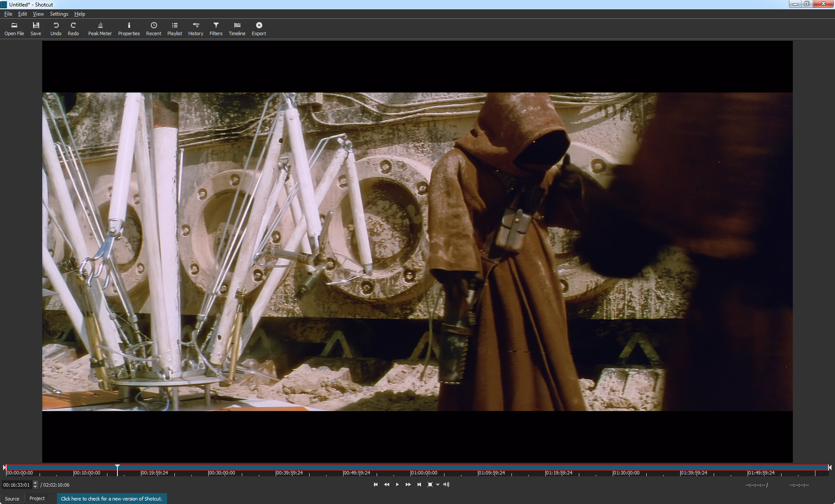The image size is (835, 504).
Task: Open the Settings menu
Action: (x=59, y=14)
